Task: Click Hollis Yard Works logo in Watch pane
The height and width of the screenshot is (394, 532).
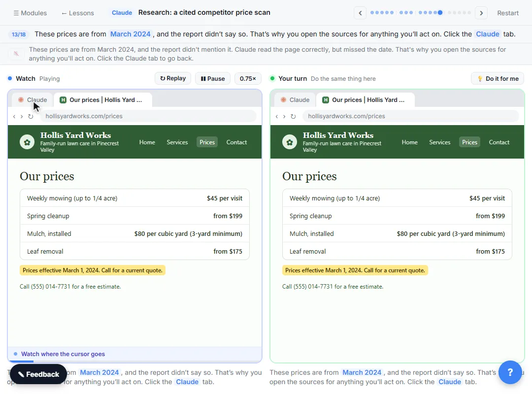Action: click(27, 142)
